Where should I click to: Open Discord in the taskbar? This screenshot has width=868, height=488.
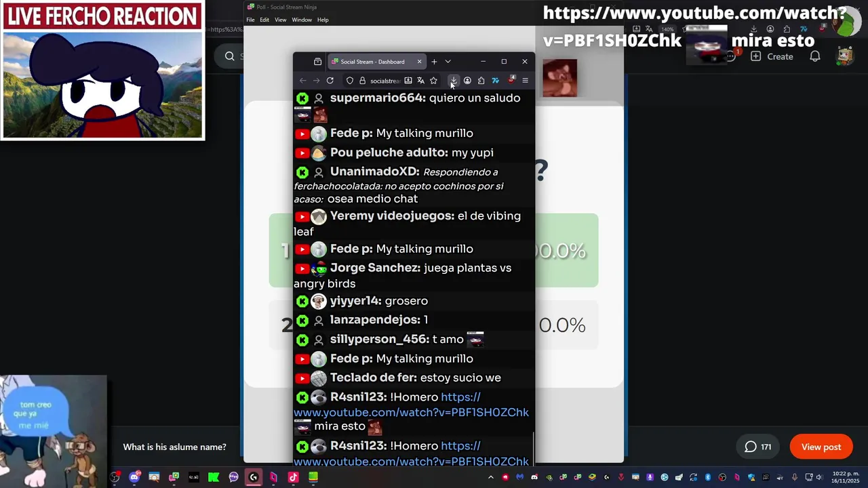[134, 477]
